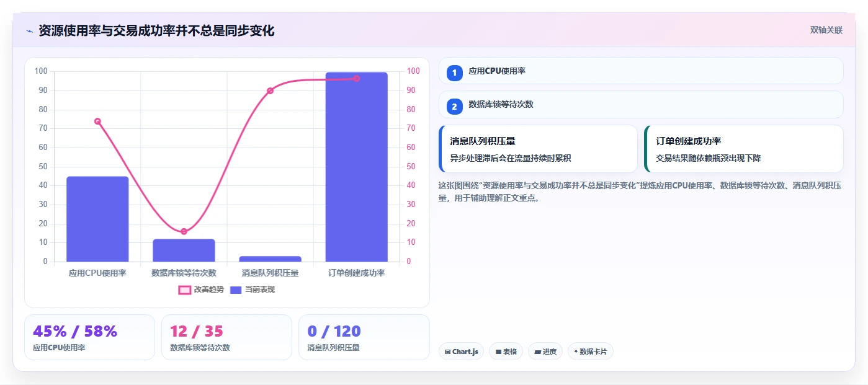Click the 订单创建成功率 bar in the chart
Screen dimensions: 868x385
(x=356, y=167)
